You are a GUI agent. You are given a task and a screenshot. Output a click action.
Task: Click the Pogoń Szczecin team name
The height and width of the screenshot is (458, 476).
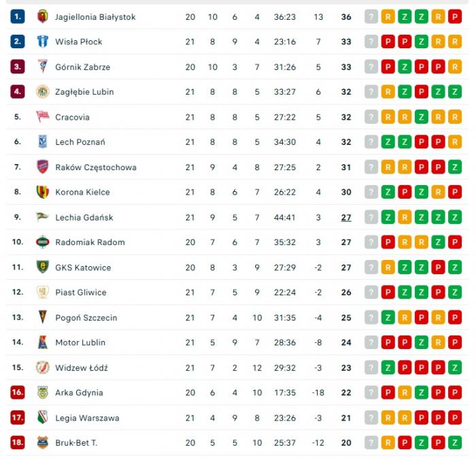pyautogui.click(x=86, y=318)
